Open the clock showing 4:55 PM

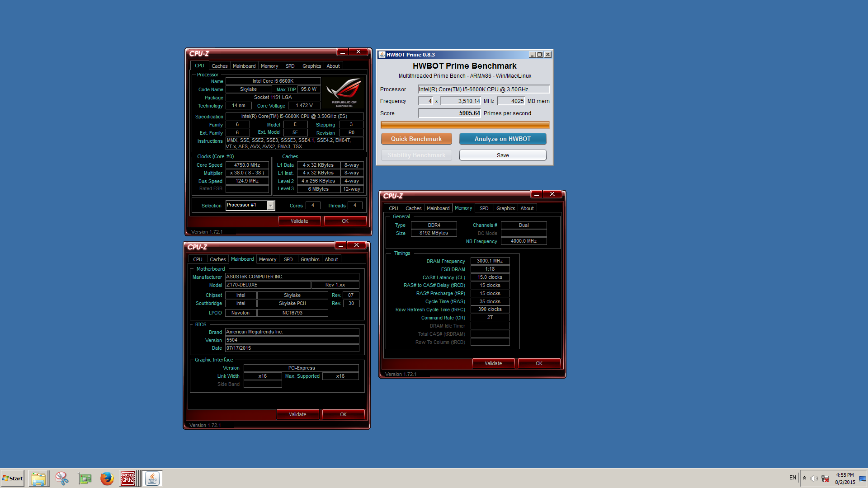(x=845, y=479)
